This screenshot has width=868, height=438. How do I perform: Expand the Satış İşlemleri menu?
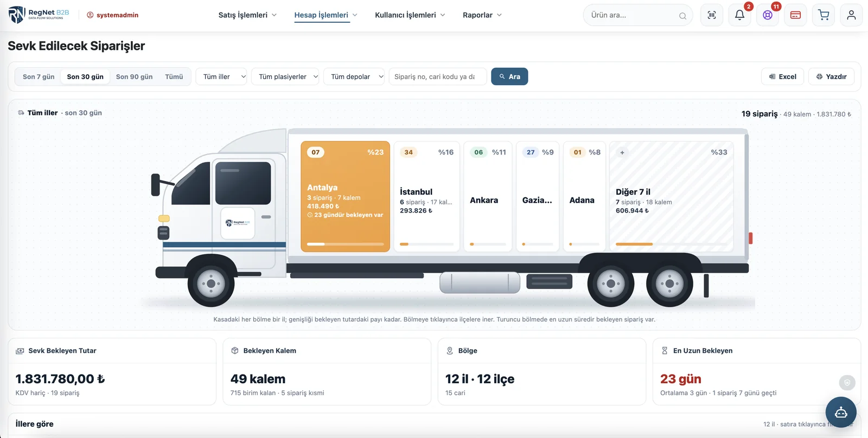pyautogui.click(x=247, y=15)
